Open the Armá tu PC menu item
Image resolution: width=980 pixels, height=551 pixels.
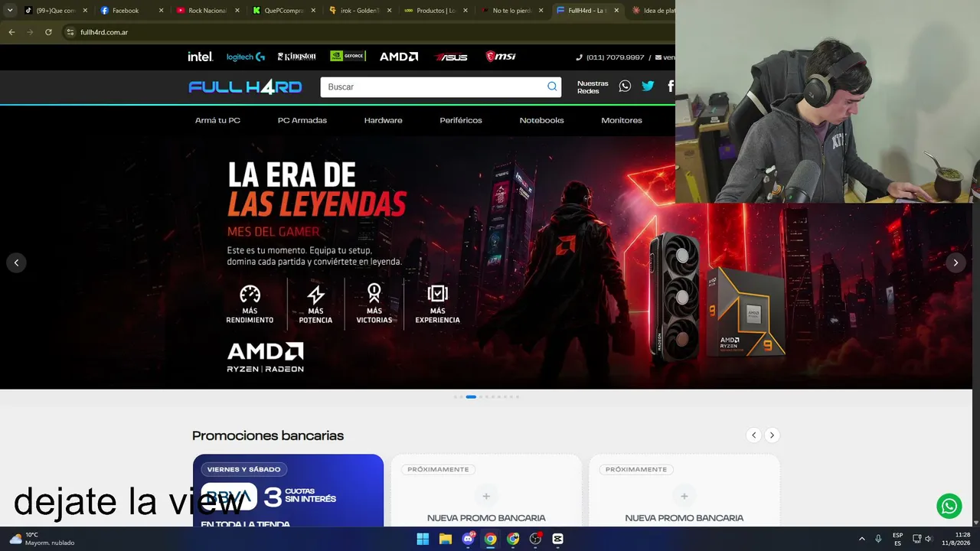click(217, 120)
